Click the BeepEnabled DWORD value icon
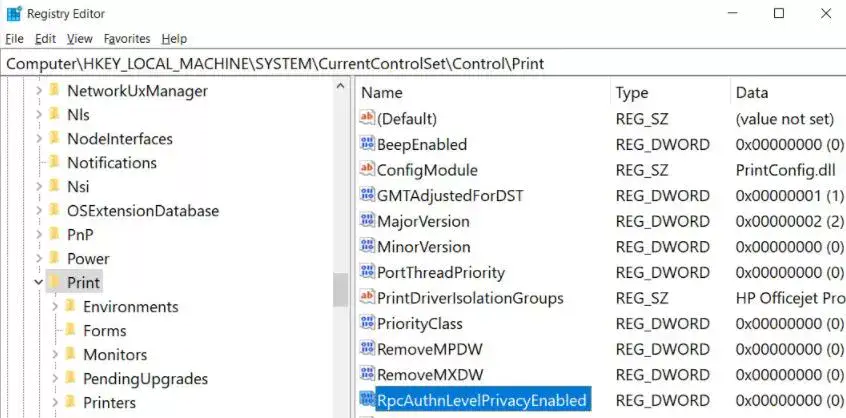The height and width of the screenshot is (418, 846). pos(367,143)
